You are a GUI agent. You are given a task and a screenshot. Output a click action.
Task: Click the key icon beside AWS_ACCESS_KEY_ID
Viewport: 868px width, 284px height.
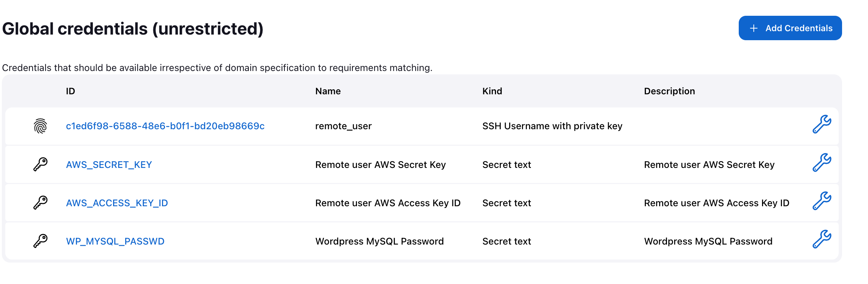coord(40,203)
